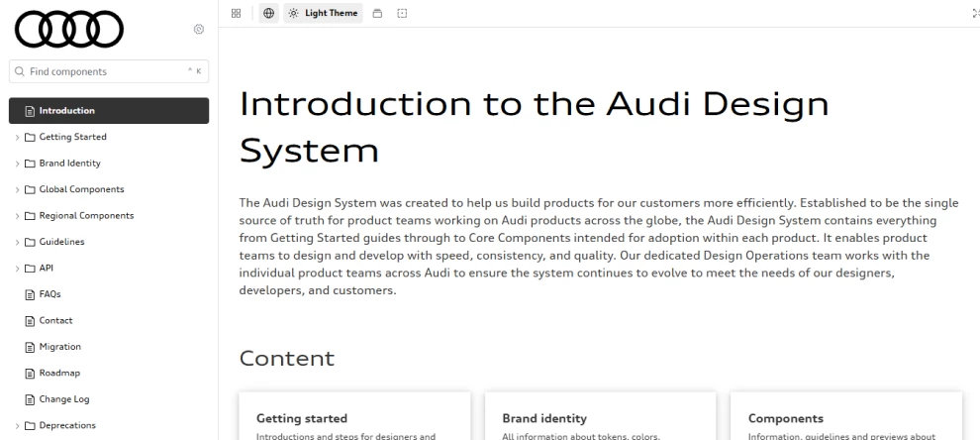Screen dimensions: 980x440
Task: Click the Roadmap document icon
Action: (x=30, y=374)
